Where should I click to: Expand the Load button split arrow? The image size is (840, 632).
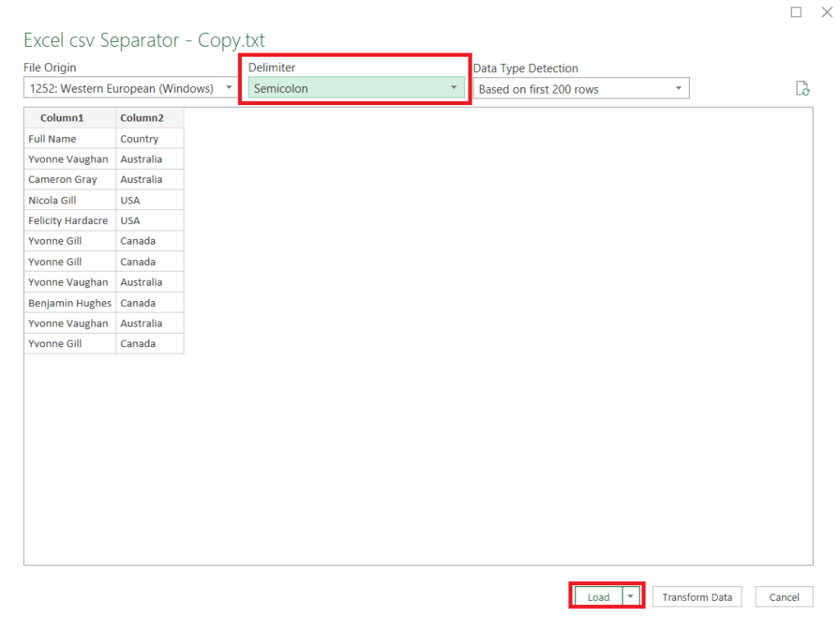click(631, 596)
